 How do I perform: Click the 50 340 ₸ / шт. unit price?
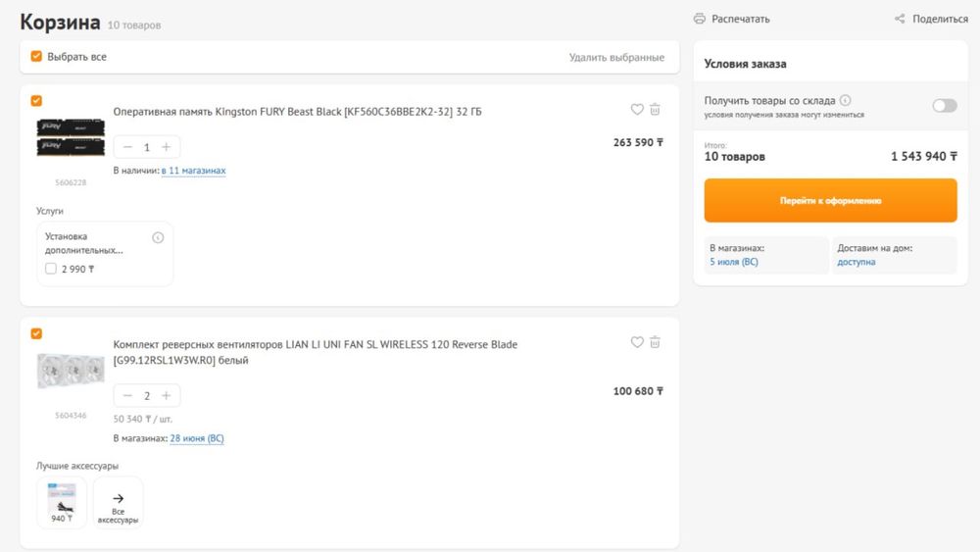click(x=142, y=419)
